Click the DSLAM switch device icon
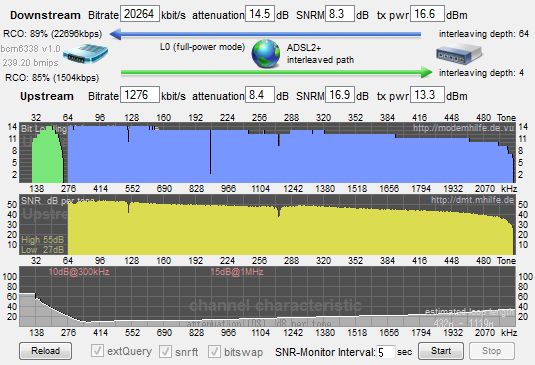 pyautogui.click(x=459, y=55)
